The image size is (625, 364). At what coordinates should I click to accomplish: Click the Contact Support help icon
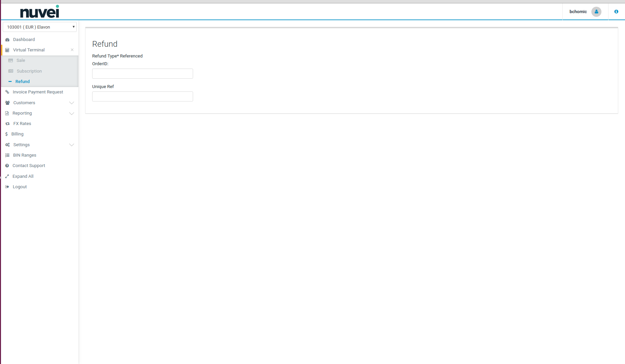(x=7, y=166)
